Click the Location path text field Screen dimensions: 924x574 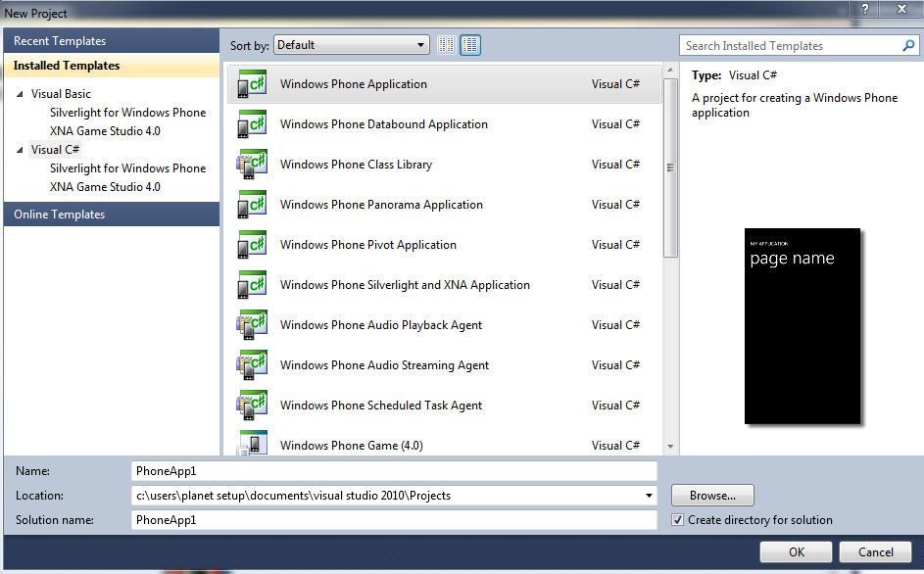coord(387,496)
